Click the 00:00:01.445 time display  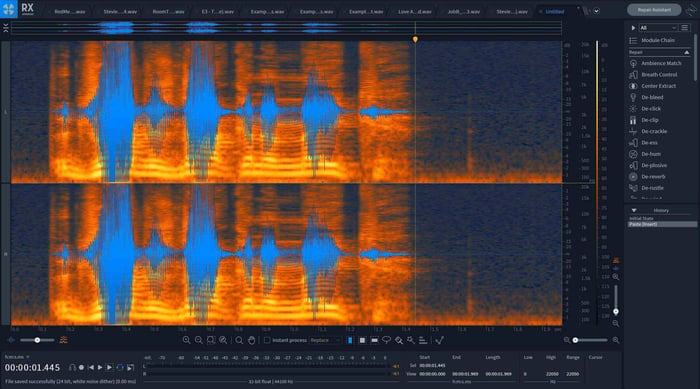click(33, 368)
